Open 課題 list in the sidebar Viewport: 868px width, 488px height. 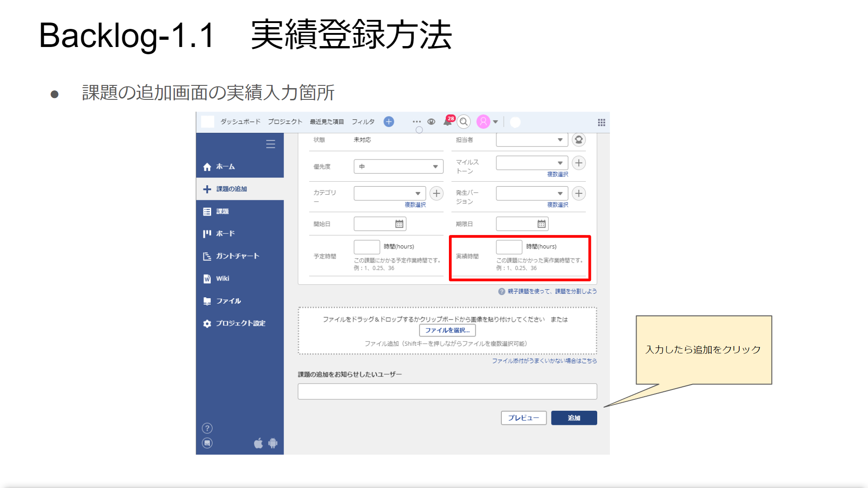click(240, 211)
